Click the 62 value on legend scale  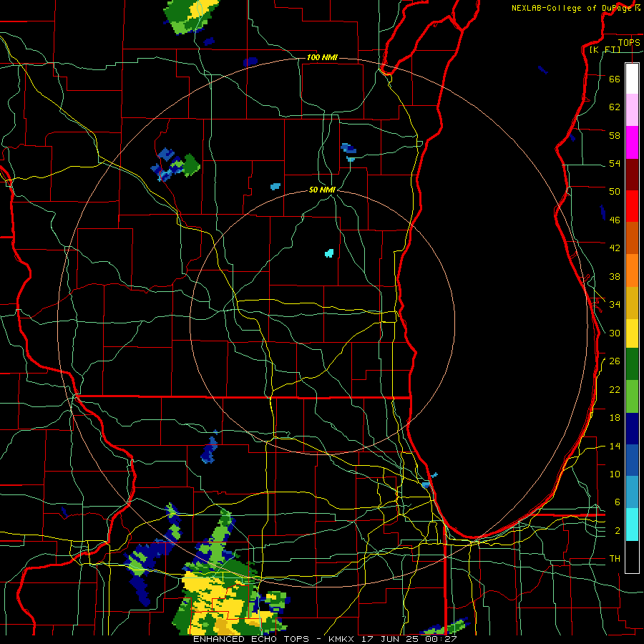(615, 107)
